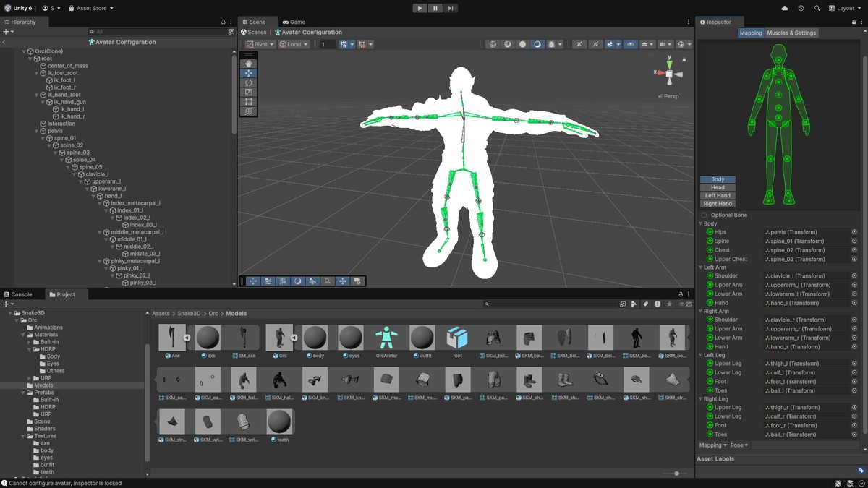
Task: Select the Hand view tool
Action: point(249,64)
